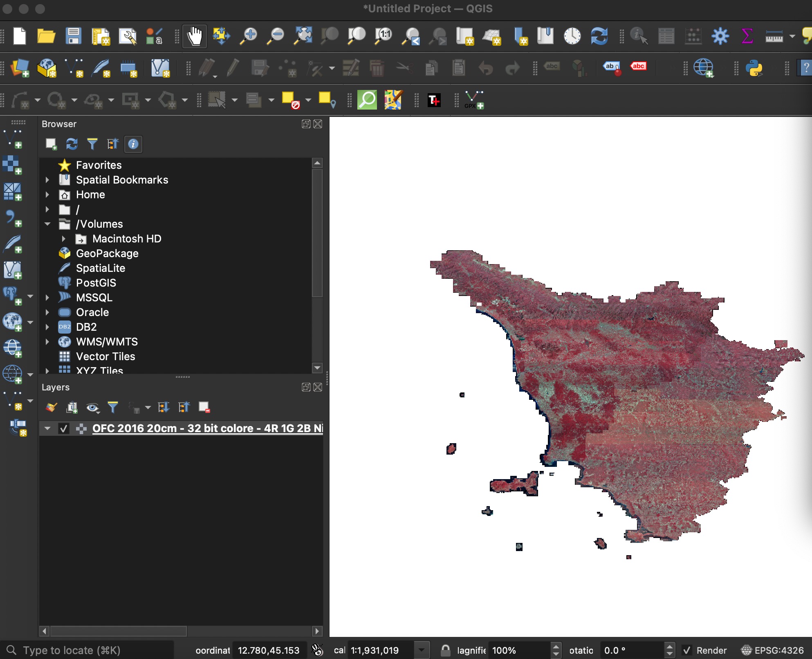Select the Pan Map hand tool
Viewport: 812px width, 659px height.
pos(195,36)
